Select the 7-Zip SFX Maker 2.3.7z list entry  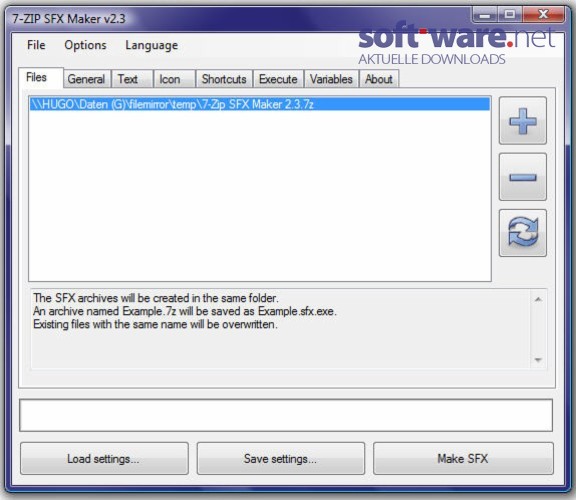(x=260, y=104)
